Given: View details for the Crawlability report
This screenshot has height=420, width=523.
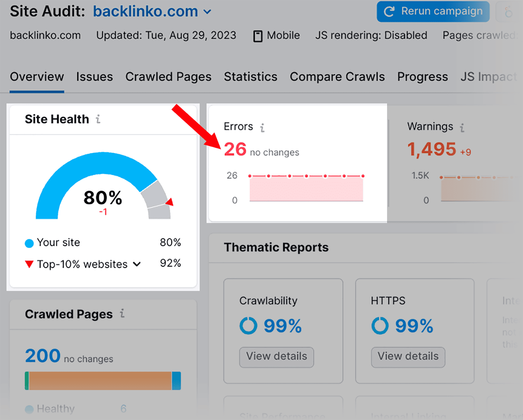Looking at the screenshot, I should [x=276, y=357].
